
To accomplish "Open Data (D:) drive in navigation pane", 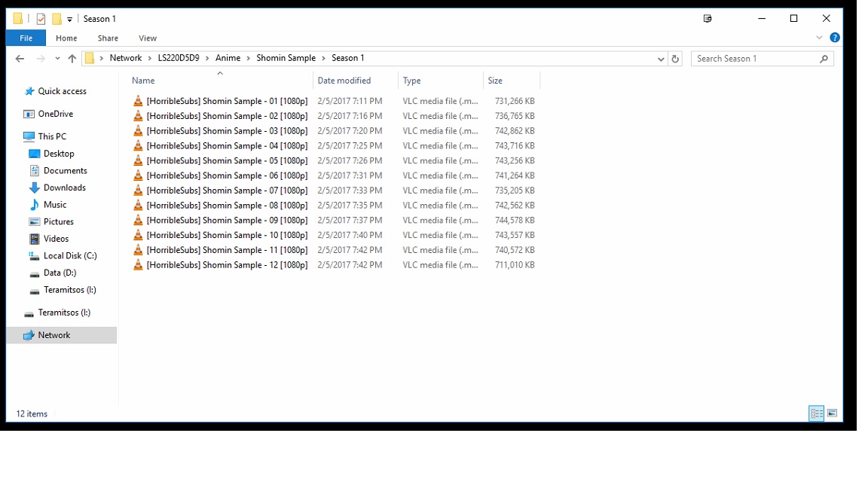I will (60, 273).
